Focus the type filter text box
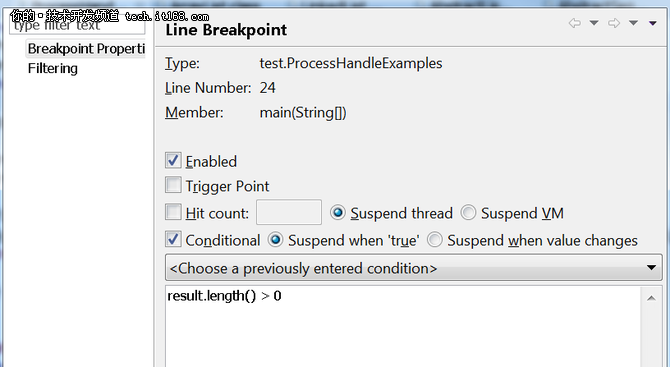This screenshot has width=670, height=367. tap(77, 26)
